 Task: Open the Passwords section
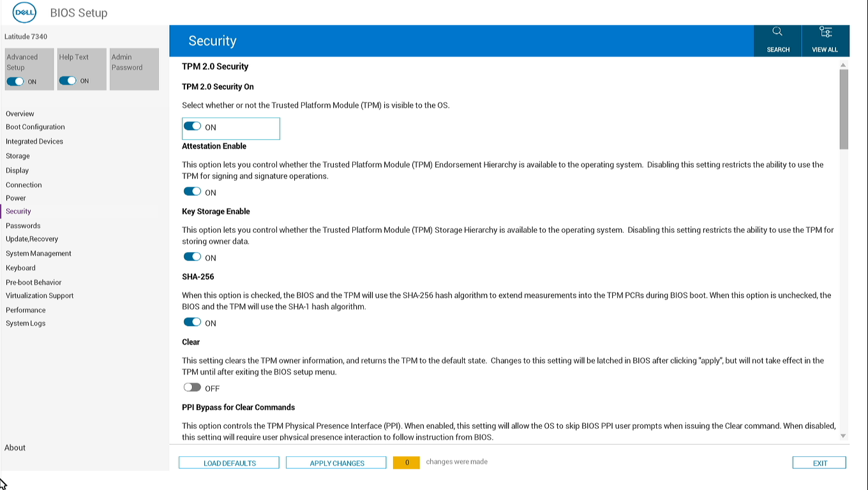pos(23,225)
